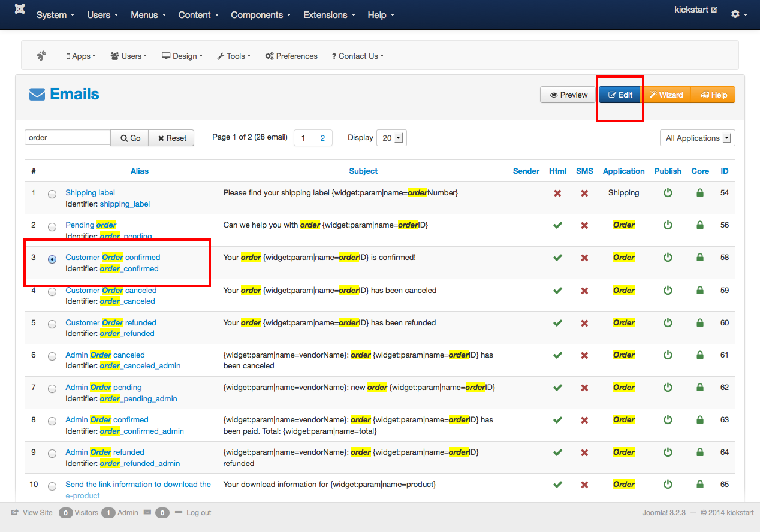Expand the Users dropdown in app toolbar
Viewport: 760px width, 532px height.
(x=129, y=56)
